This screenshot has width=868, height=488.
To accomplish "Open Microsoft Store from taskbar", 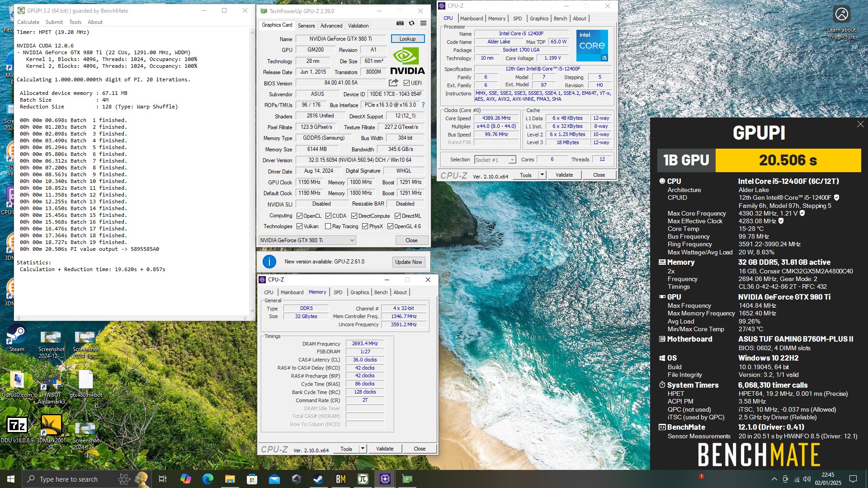I will coord(252,479).
